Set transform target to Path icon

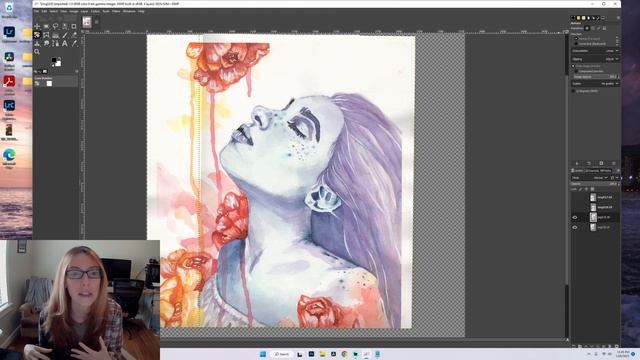pyautogui.click(x=598, y=28)
